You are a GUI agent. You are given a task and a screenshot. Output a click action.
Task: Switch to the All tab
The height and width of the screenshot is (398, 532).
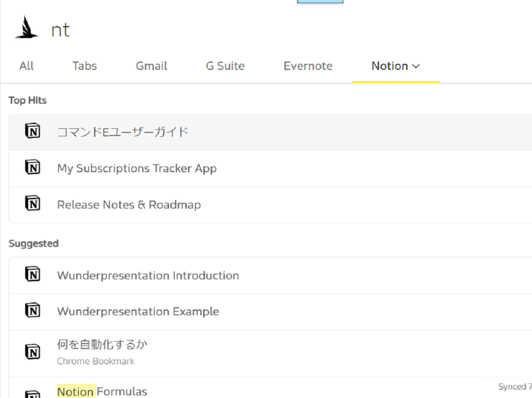[27, 66]
